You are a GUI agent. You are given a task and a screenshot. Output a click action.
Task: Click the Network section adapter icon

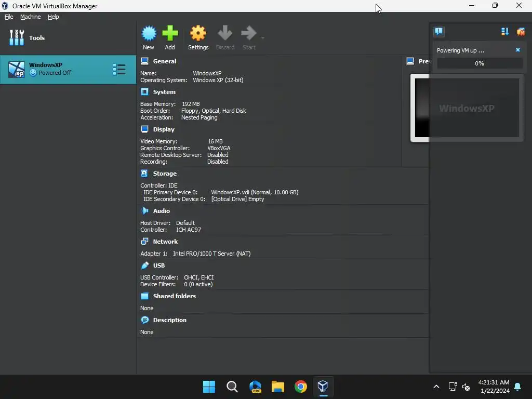pyautogui.click(x=144, y=241)
